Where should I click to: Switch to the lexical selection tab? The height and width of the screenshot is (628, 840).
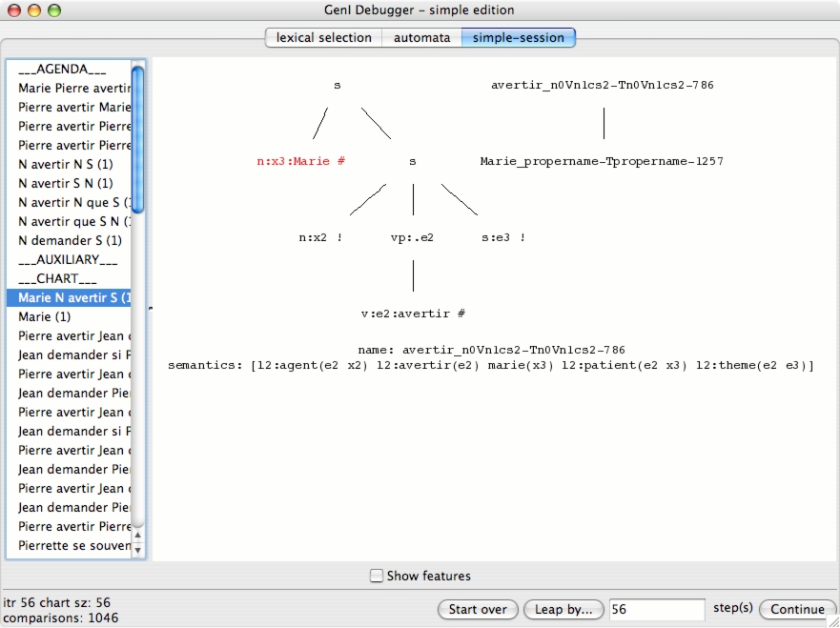[x=323, y=37]
